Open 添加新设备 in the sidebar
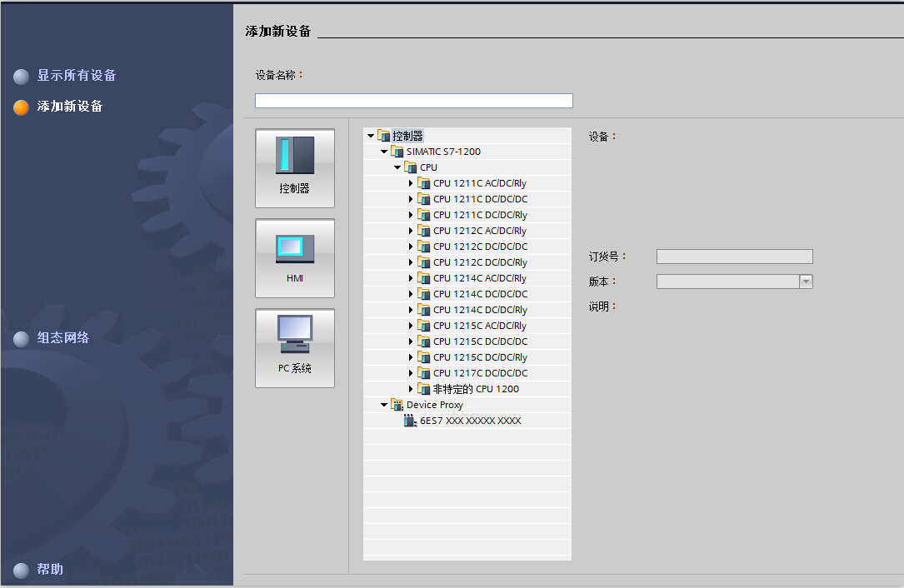Image resolution: width=904 pixels, height=588 pixels. point(70,106)
